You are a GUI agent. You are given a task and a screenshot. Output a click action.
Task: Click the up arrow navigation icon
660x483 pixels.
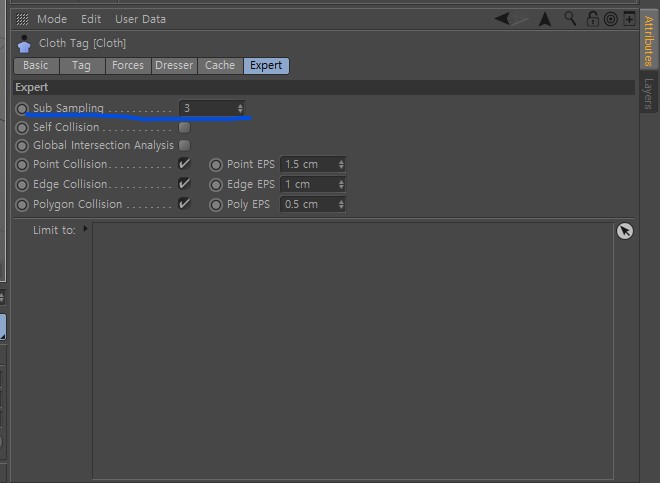coord(545,19)
